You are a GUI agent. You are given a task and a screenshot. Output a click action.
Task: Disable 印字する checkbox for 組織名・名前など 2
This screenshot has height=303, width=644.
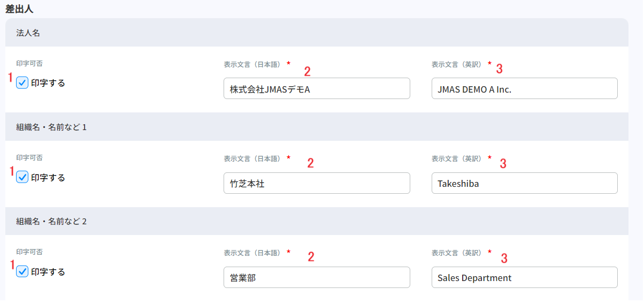[x=22, y=271]
